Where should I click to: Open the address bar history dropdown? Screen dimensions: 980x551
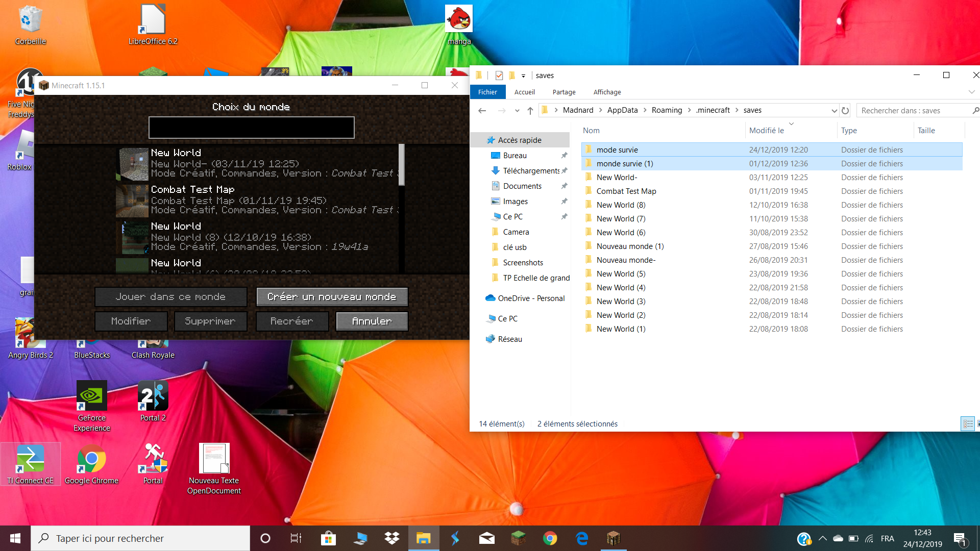click(x=834, y=110)
